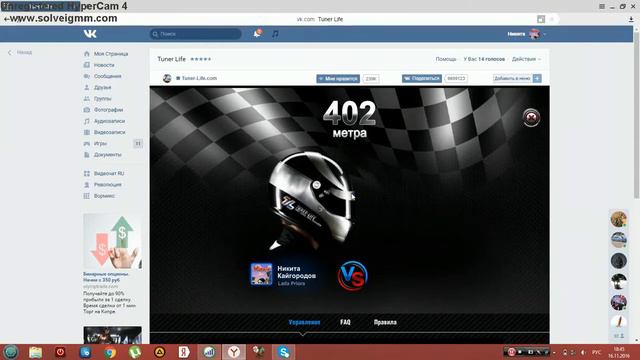Click the VS versus emblem
Screen dimensions: 640x360
[x=353, y=276]
